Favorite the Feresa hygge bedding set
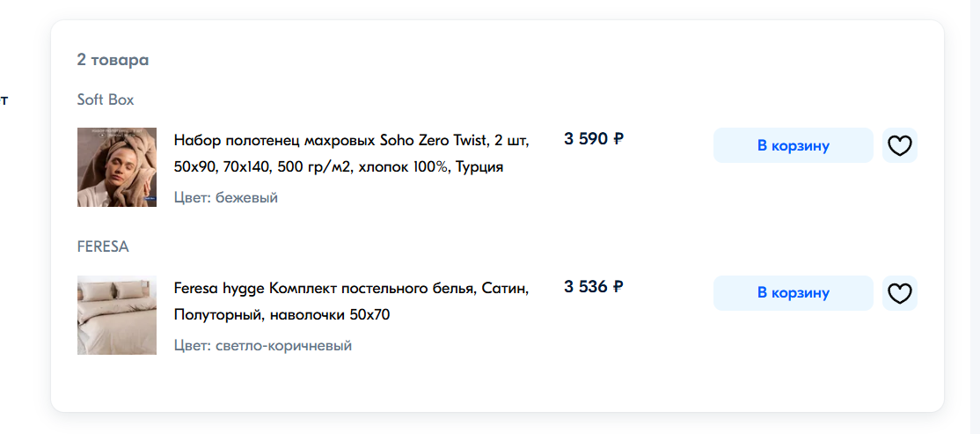Screen dimensions: 980x434 [899, 293]
